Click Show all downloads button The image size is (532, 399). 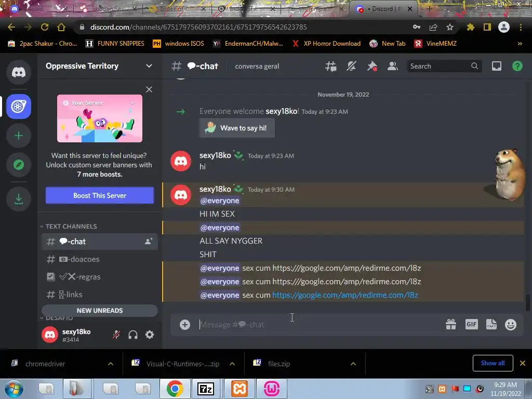click(x=493, y=363)
